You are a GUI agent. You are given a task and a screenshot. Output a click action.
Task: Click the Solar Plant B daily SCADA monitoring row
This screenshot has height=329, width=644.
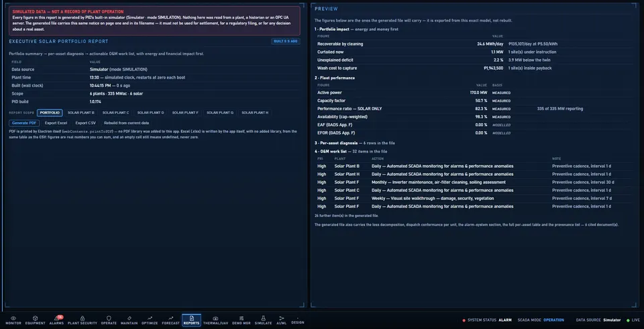[474, 166]
